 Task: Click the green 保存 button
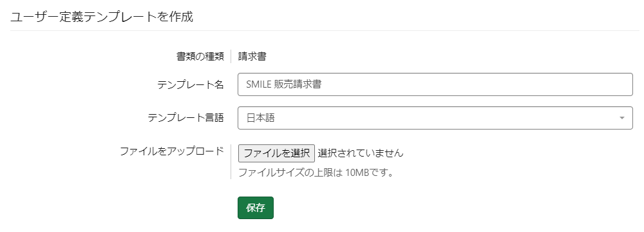pyautogui.click(x=256, y=208)
